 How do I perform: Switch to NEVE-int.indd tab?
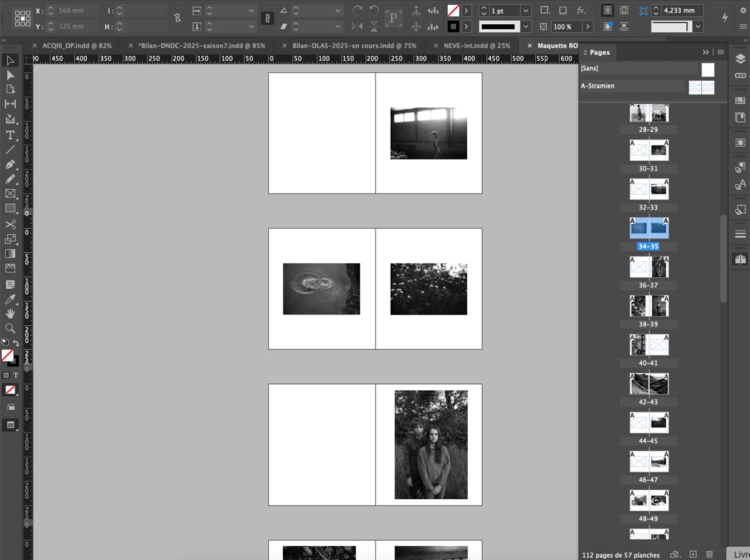pos(477,46)
